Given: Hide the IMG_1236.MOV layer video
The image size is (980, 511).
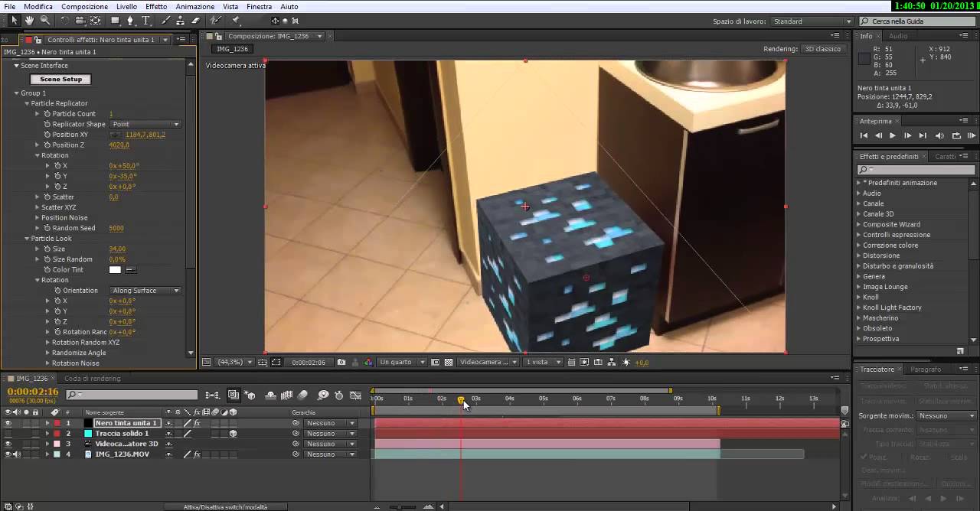Looking at the screenshot, I should [x=8, y=454].
